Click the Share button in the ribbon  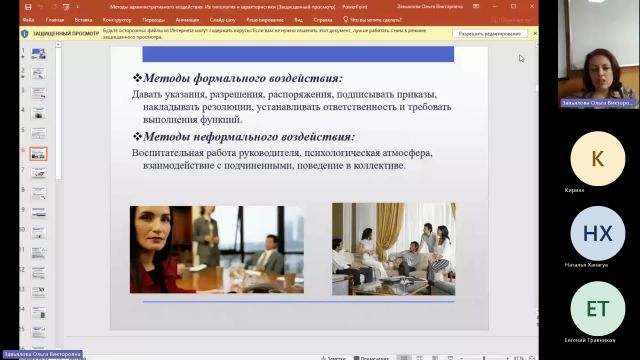point(512,20)
